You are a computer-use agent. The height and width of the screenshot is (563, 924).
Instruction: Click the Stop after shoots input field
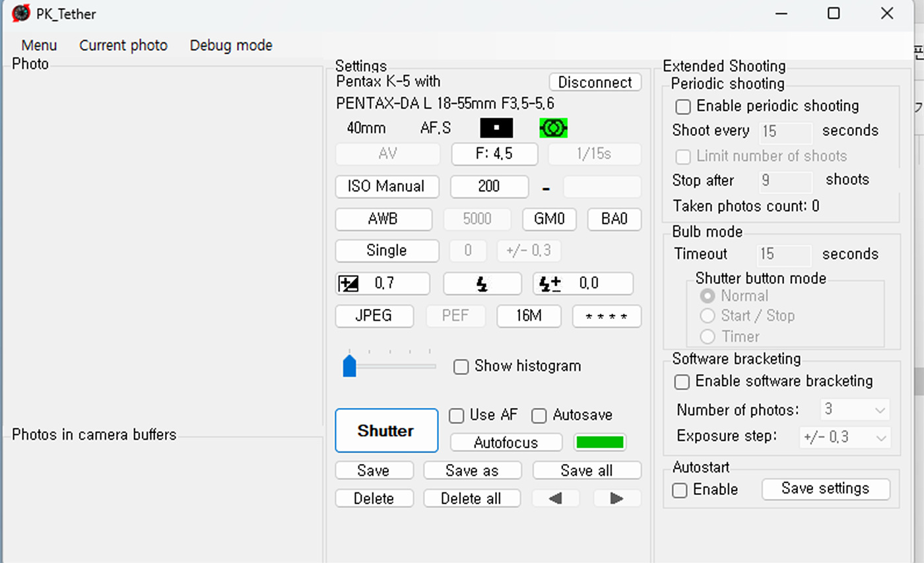(785, 181)
